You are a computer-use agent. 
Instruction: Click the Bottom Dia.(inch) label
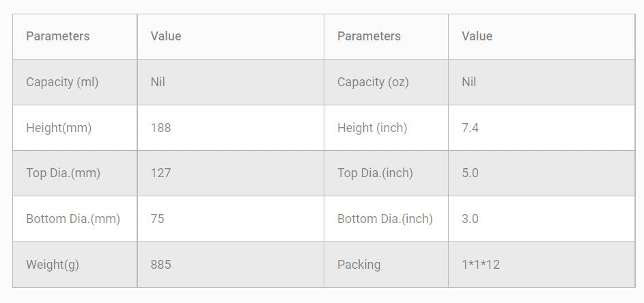point(385,219)
